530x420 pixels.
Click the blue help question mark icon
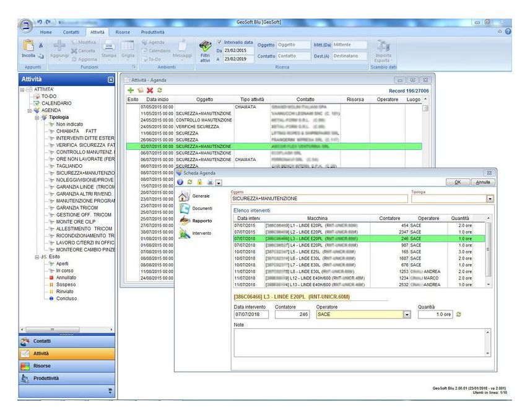508,32
